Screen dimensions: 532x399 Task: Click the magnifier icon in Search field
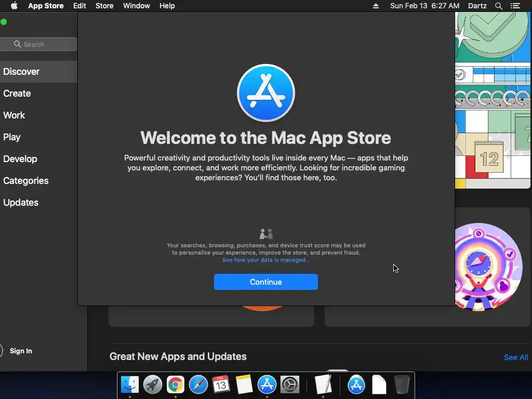click(17, 44)
